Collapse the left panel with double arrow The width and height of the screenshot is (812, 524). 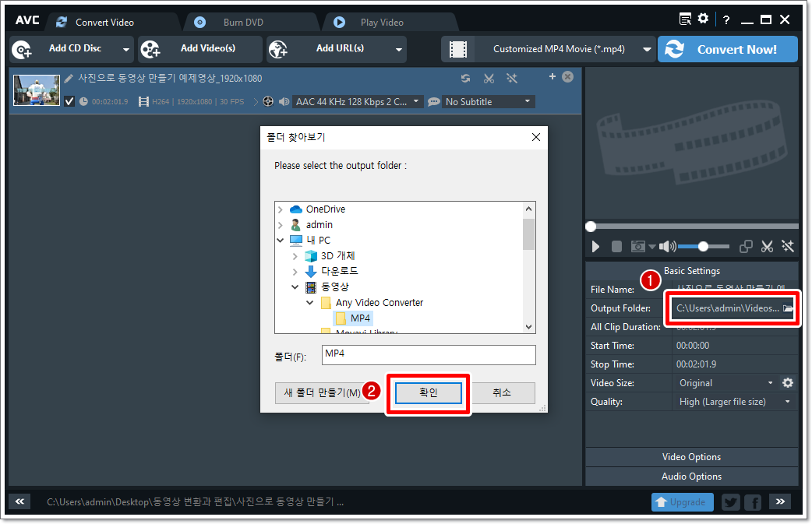(19, 501)
